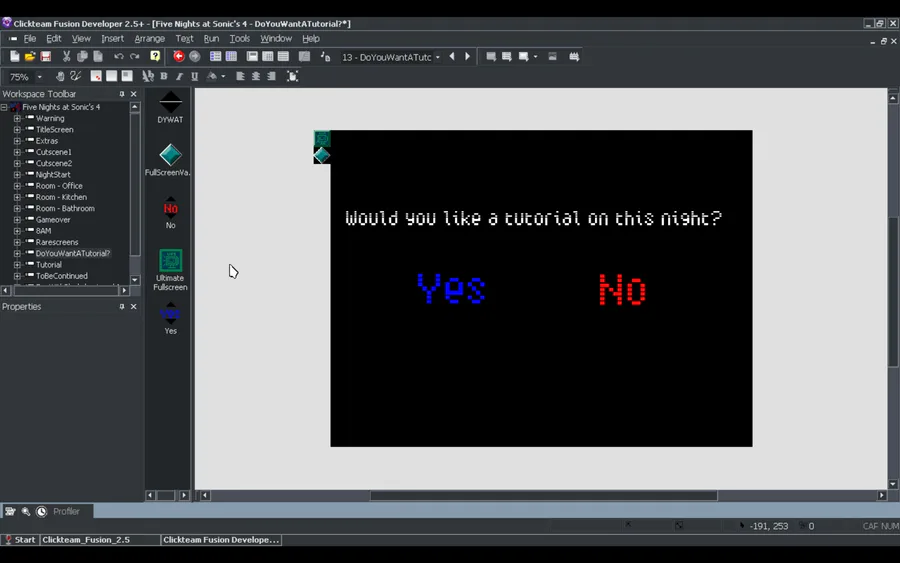Image resolution: width=900 pixels, height=563 pixels.
Task: Click the Start button on taskbar
Action: pos(20,540)
